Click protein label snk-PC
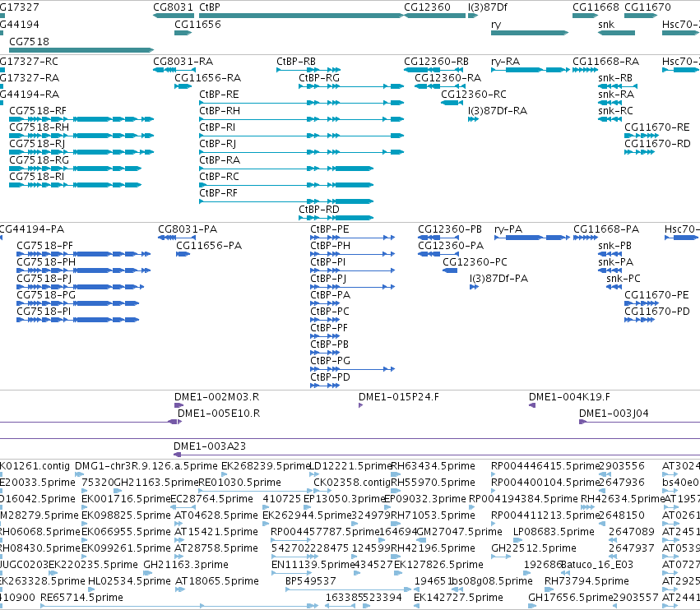This screenshot has height=610, width=700. point(624,278)
